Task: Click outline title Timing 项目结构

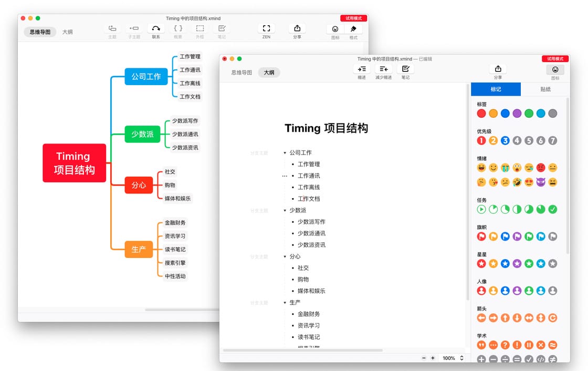Action: [326, 128]
